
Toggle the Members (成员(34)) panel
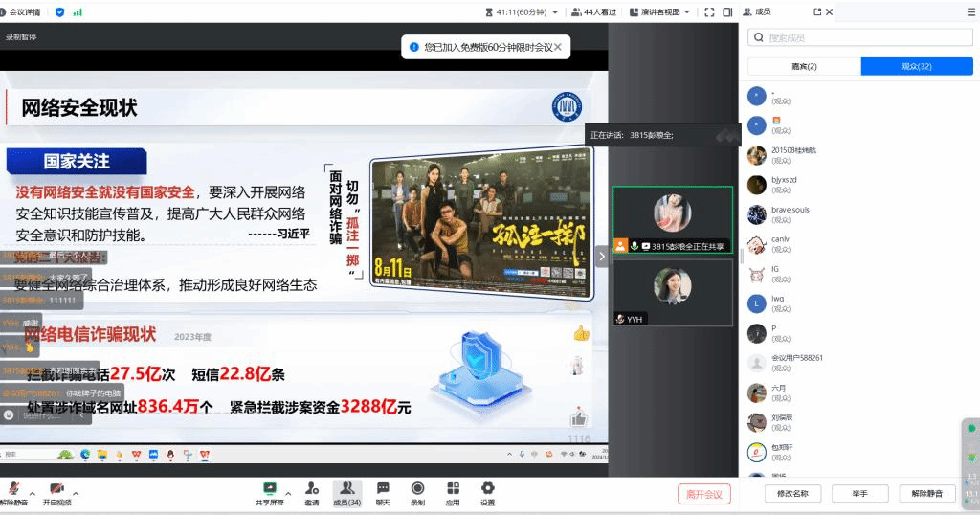coord(346,493)
